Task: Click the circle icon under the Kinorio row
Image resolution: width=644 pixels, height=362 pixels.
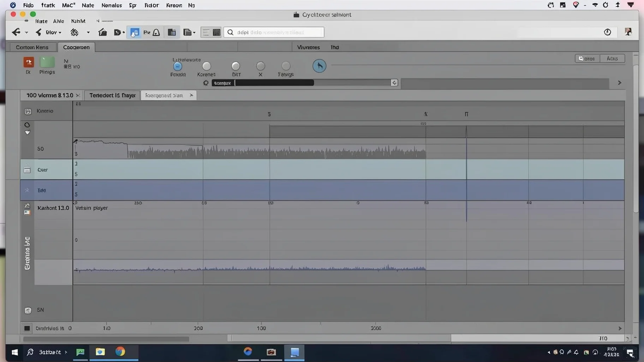Action: coord(27,125)
